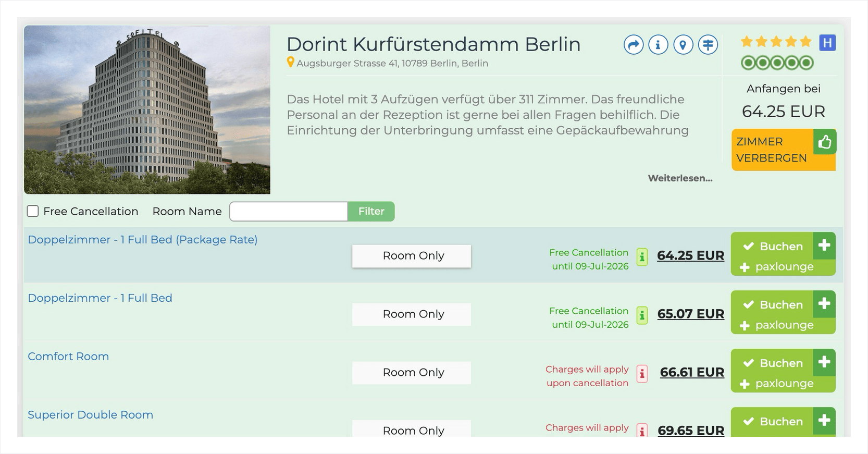The image size is (868, 454).
Task: Click Free Cancellation until 09-Jul-2026 for 64.25 EUR
Action: click(589, 260)
